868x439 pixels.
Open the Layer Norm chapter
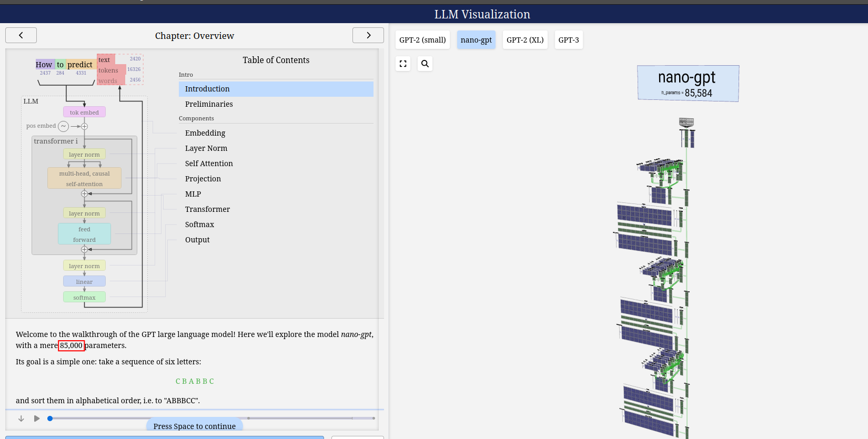[276, 148]
